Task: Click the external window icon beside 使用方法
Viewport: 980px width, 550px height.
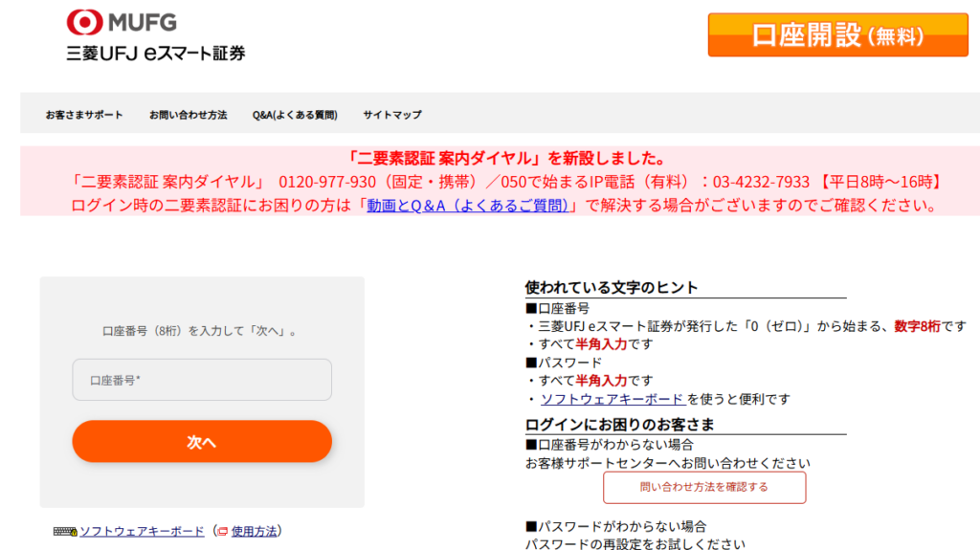Action: (x=222, y=531)
